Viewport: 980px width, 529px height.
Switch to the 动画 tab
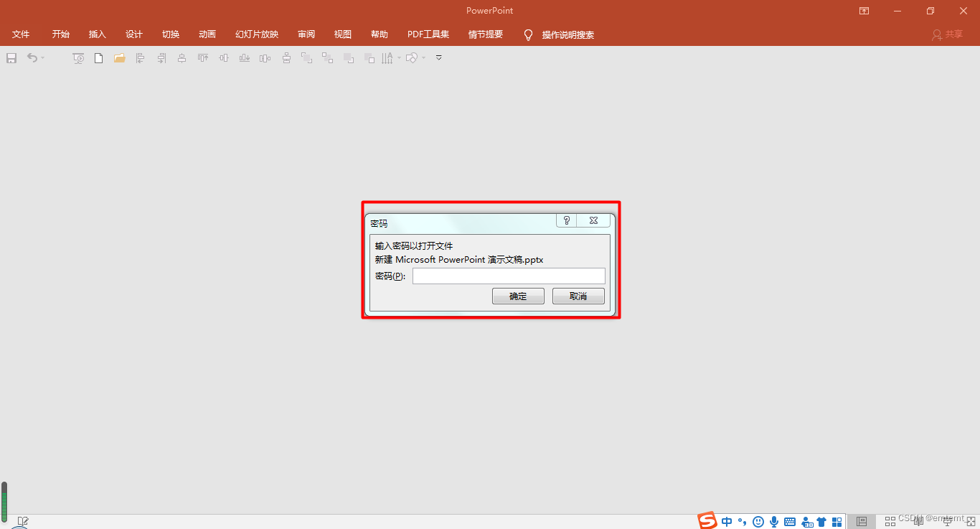click(207, 34)
